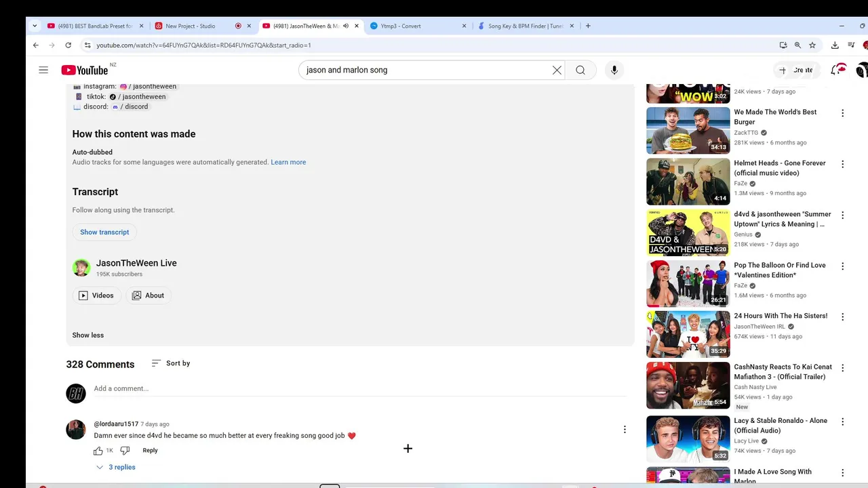Image resolution: width=868 pixels, height=488 pixels.
Task: Open more options for Summer Uptown video
Action: (842, 215)
